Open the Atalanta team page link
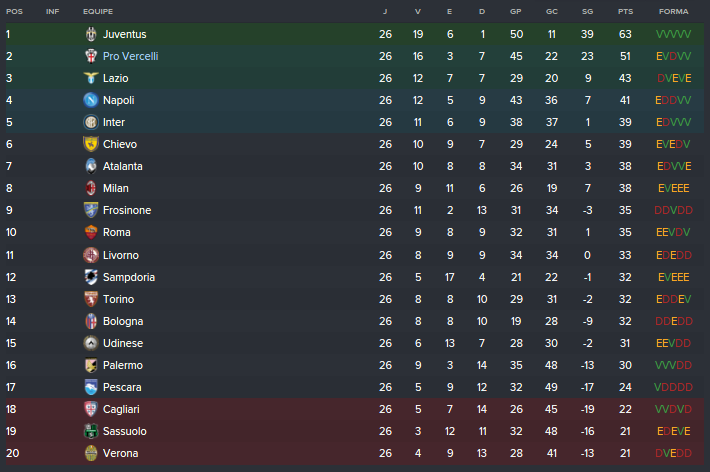Viewport: 710px width, 472px height. (x=123, y=166)
